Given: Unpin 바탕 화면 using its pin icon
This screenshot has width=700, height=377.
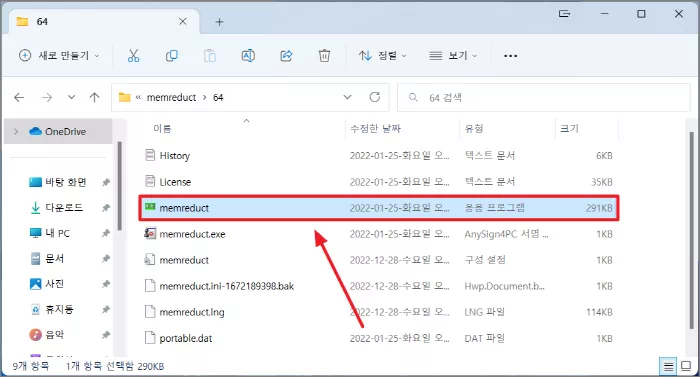Looking at the screenshot, I should click(x=105, y=182).
